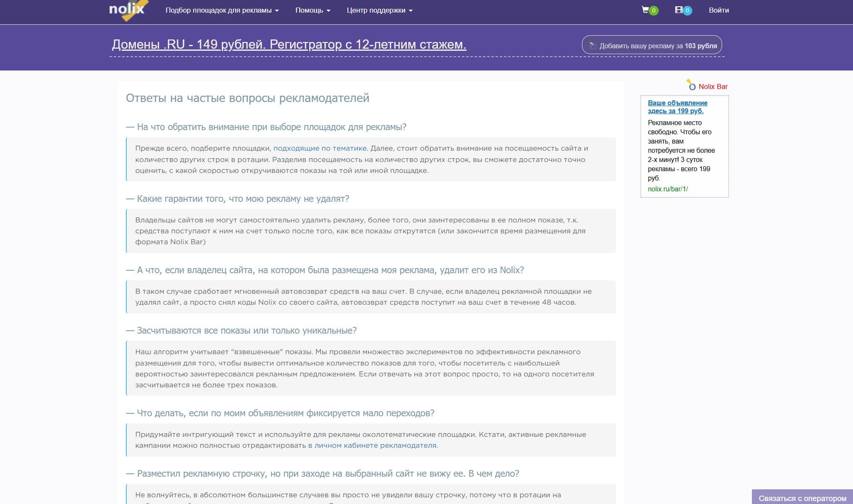Image resolution: width=853 pixels, height=504 pixels.
Task: Click the Nolix Bar red label
Action: coord(713,86)
